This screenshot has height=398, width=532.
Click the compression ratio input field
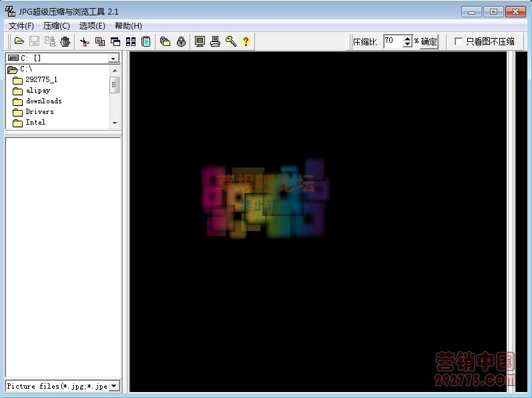coord(392,41)
